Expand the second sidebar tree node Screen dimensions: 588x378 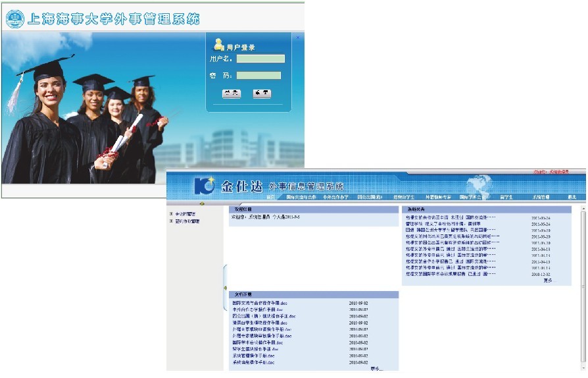coord(172,221)
